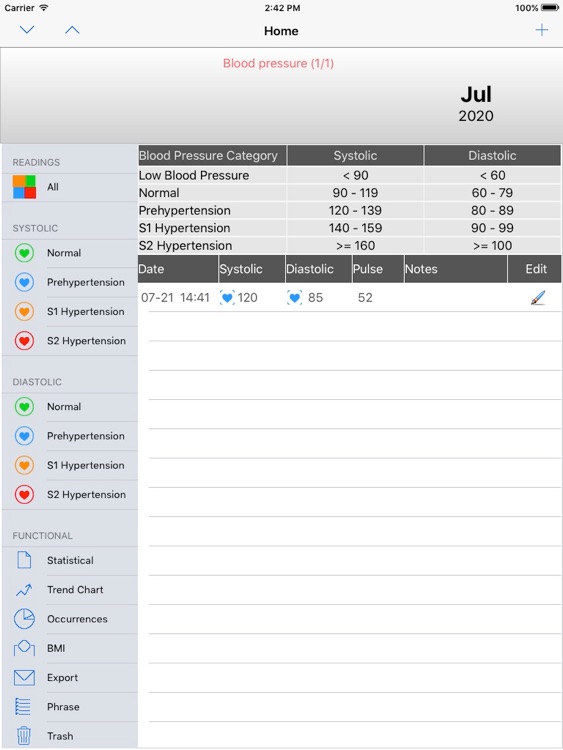Filter by Diastolic Prehypertension
563x750 pixels.
point(70,436)
